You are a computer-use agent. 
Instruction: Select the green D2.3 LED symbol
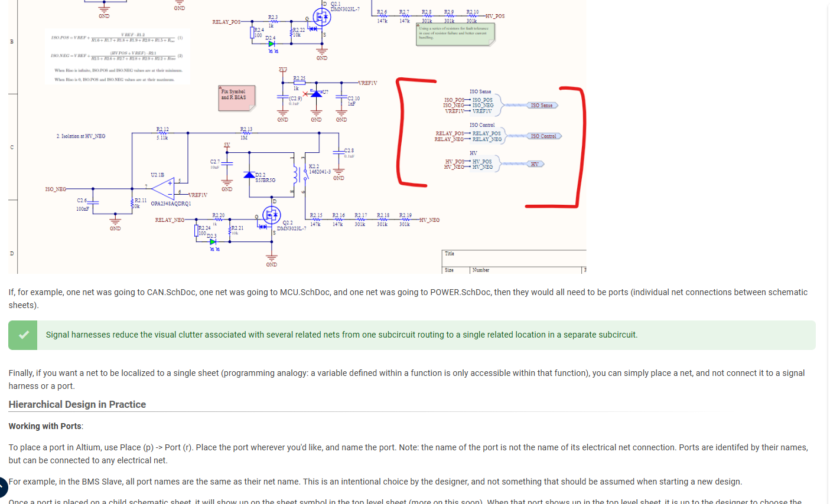tap(213, 241)
